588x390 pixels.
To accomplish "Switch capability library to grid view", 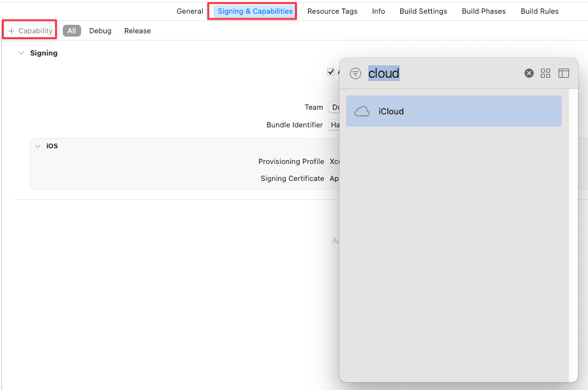I will (x=545, y=73).
